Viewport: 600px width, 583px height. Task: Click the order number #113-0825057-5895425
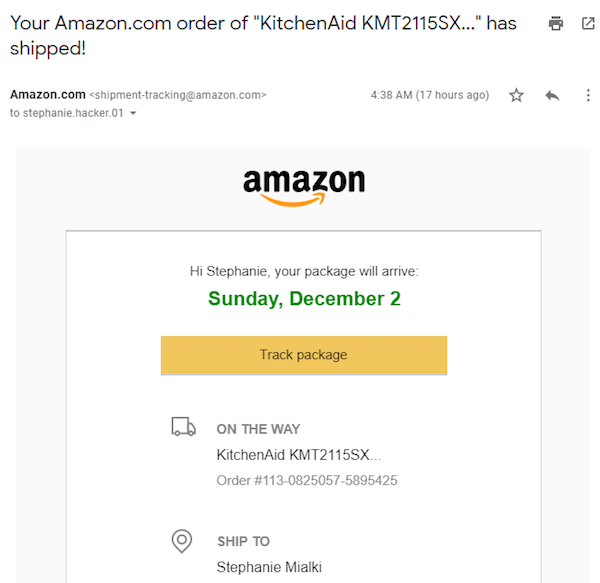tap(307, 480)
